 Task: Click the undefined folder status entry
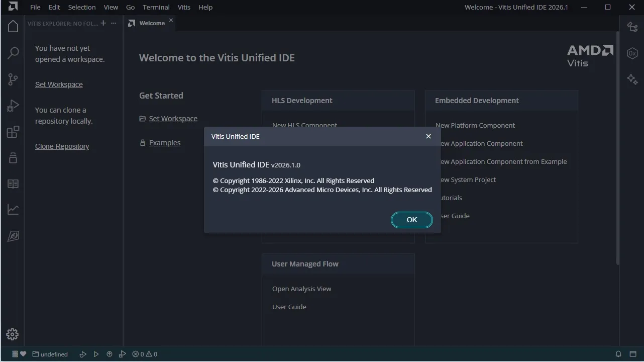point(50,354)
